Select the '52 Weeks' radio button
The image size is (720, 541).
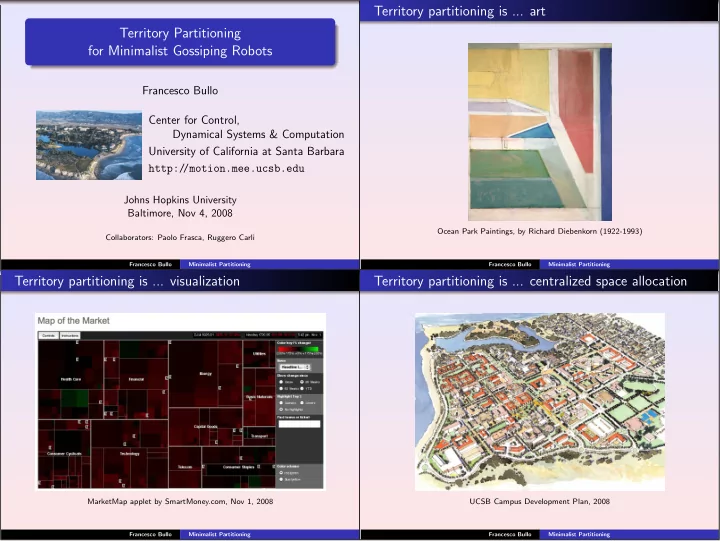coord(281,389)
